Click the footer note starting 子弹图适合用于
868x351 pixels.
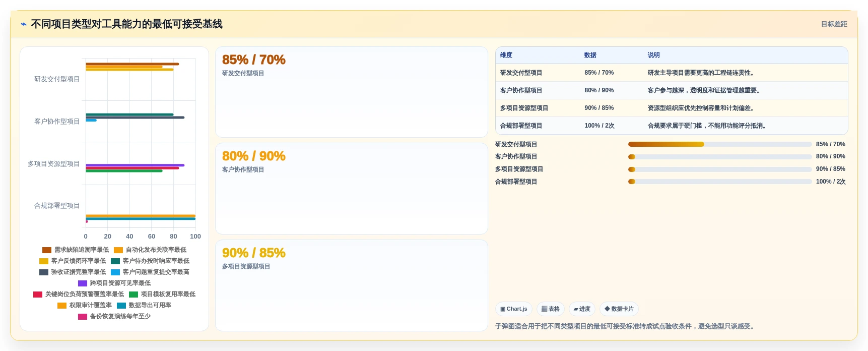626,326
